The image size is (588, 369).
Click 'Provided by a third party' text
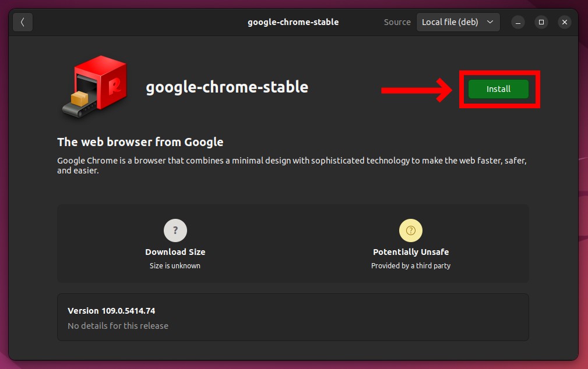click(x=411, y=265)
